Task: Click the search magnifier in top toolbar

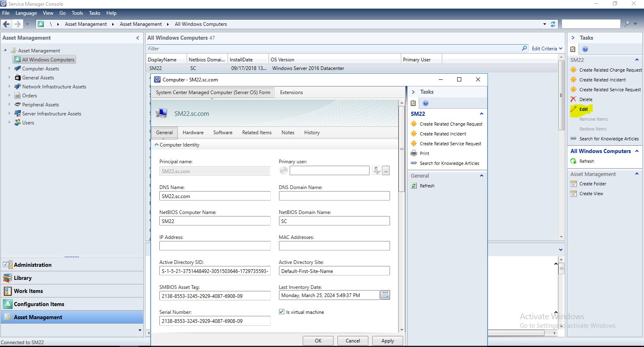Action: [x=627, y=24]
